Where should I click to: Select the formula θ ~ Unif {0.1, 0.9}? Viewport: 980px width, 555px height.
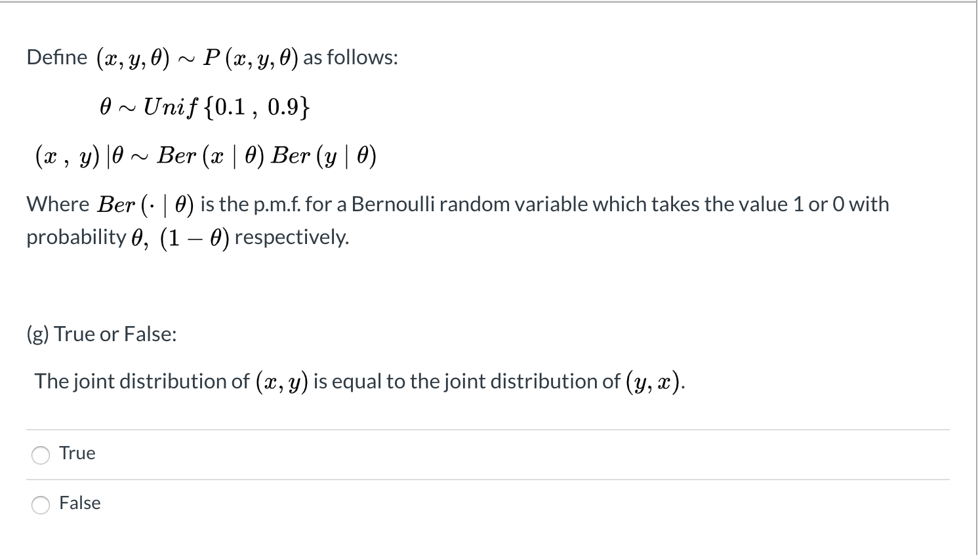[205, 106]
